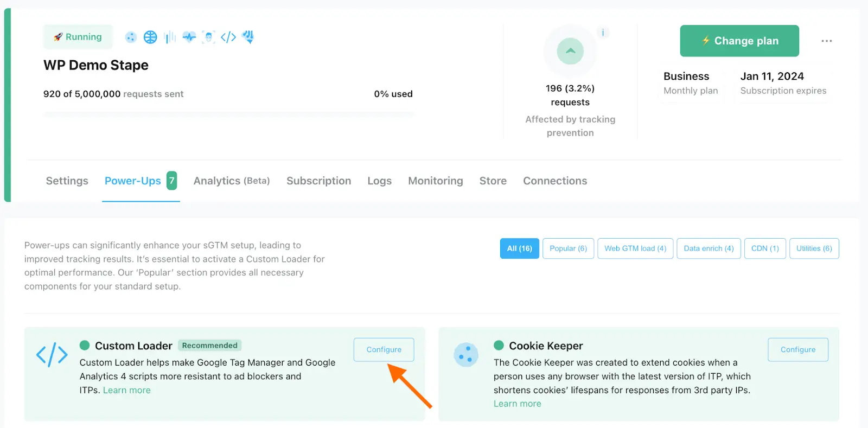Click the 'Affected by tracking prevention' text

click(x=570, y=126)
